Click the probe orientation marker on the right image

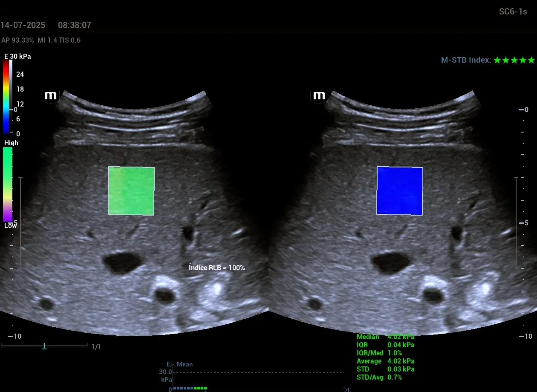pos(319,96)
